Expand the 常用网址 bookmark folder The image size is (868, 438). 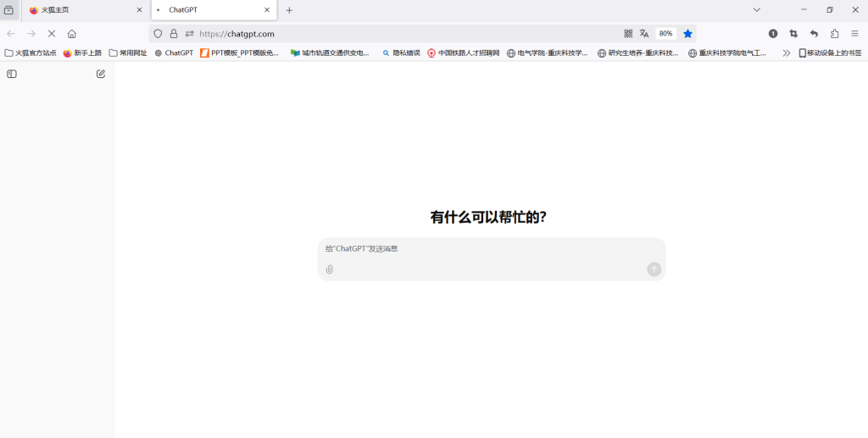tap(128, 53)
